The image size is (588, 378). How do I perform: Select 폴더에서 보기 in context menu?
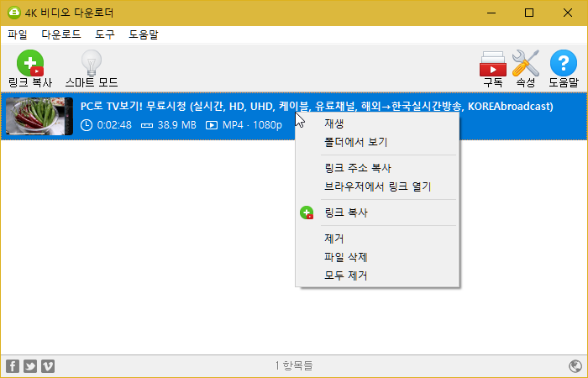click(377, 142)
